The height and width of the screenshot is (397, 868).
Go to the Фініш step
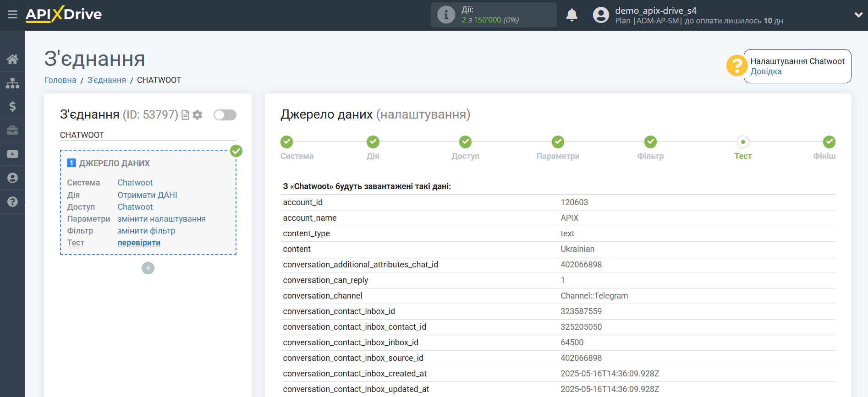click(x=829, y=142)
